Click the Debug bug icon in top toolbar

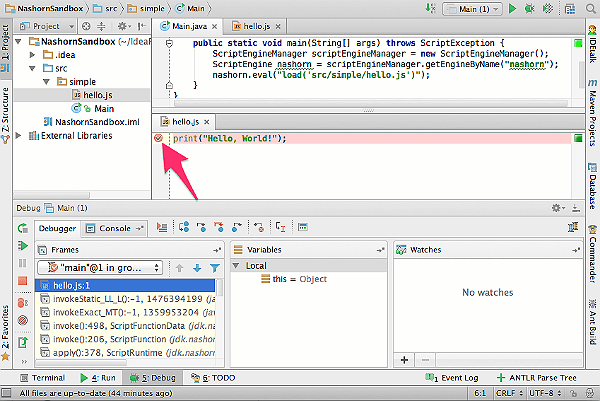(x=530, y=8)
